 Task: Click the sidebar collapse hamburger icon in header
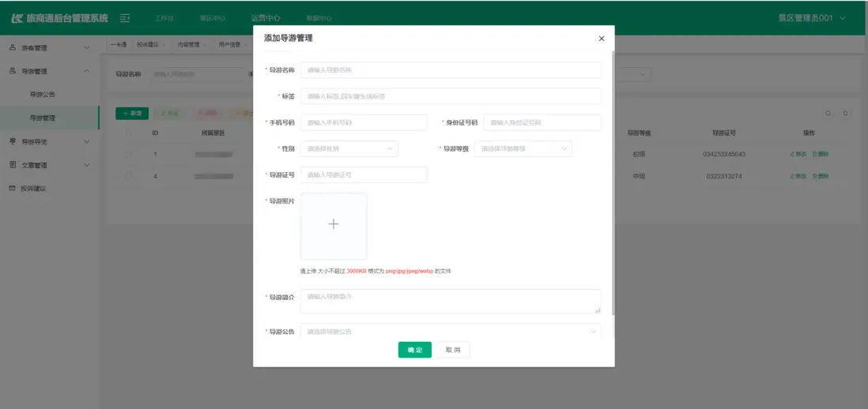(125, 18)
